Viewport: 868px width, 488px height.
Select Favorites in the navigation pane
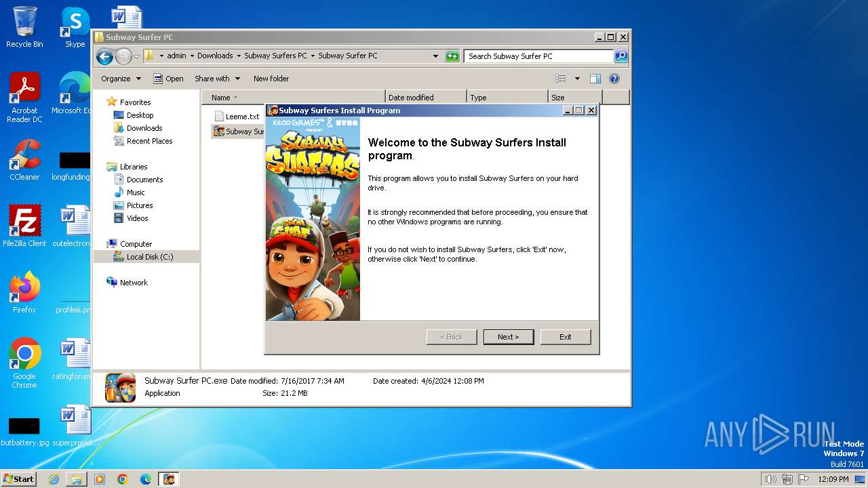[129, 102]
